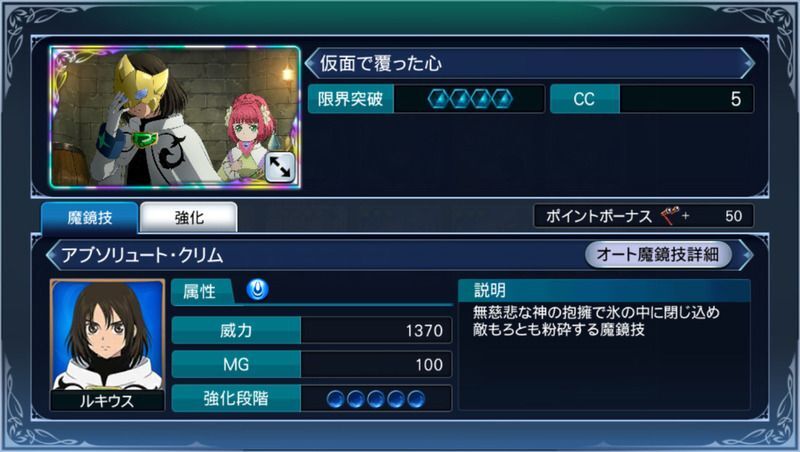Click the fifth enhancement stage orb
Screen dimensions: 800x452
point(416,399)
